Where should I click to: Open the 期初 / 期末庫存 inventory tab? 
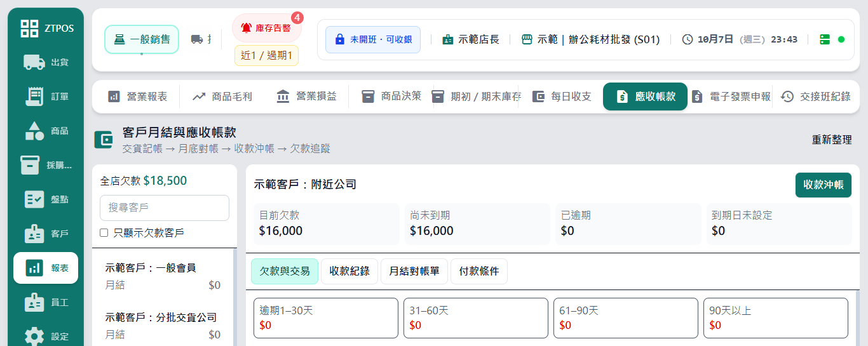tap(476, 96)
